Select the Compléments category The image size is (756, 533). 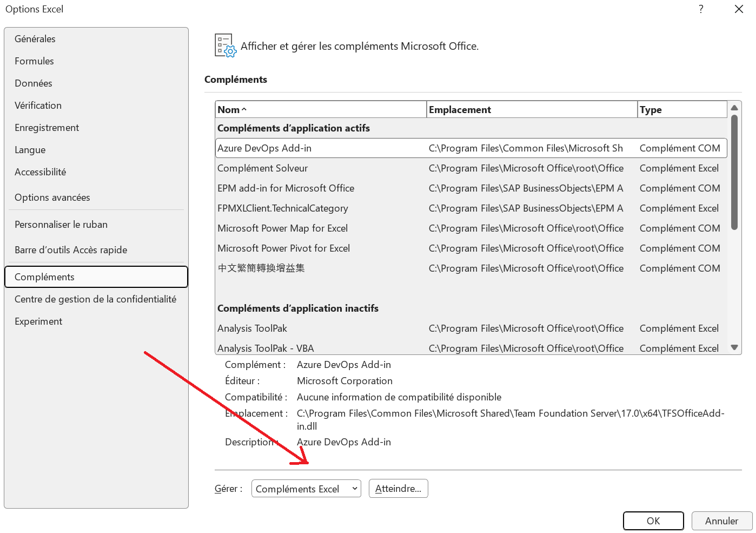pyautogui.click(x=96, y=277)
